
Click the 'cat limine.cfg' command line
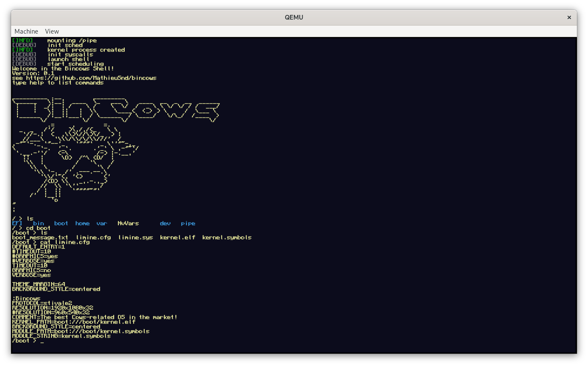point(51,242)
